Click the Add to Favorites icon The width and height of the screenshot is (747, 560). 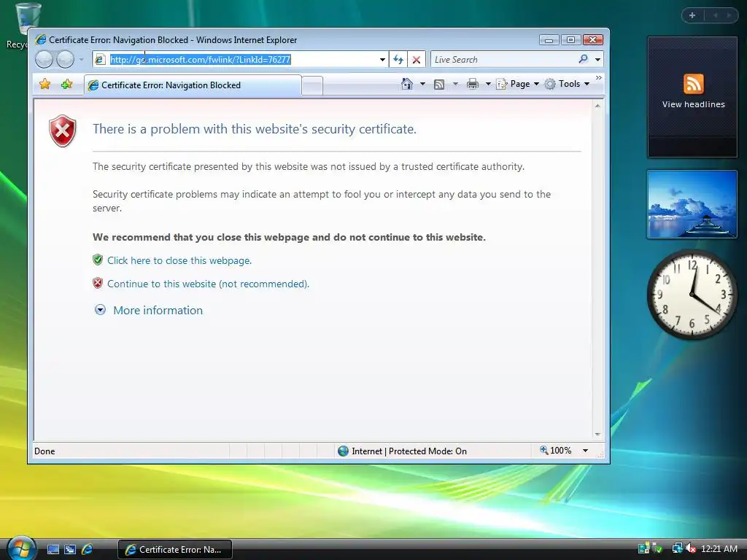click(x=66, y=85)
